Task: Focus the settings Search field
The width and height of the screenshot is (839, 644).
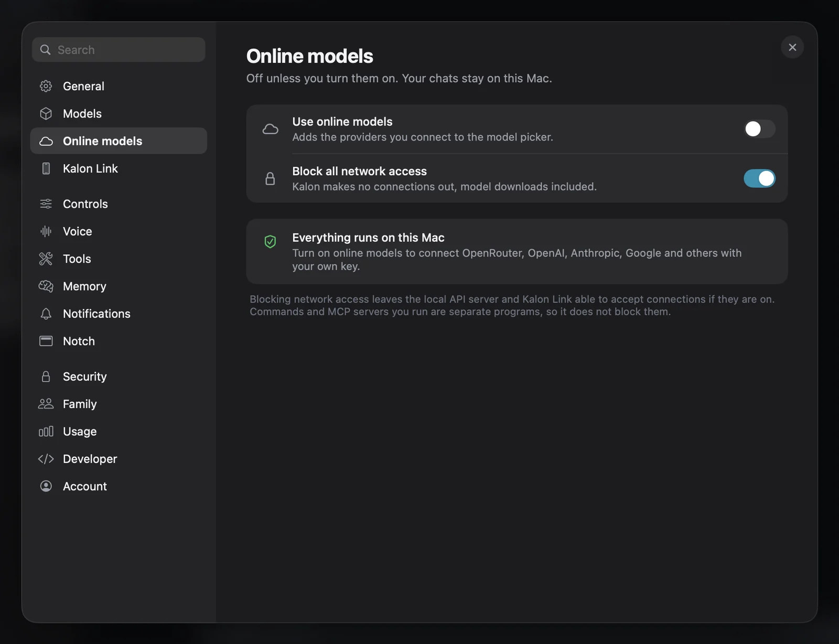Action: 119,50
